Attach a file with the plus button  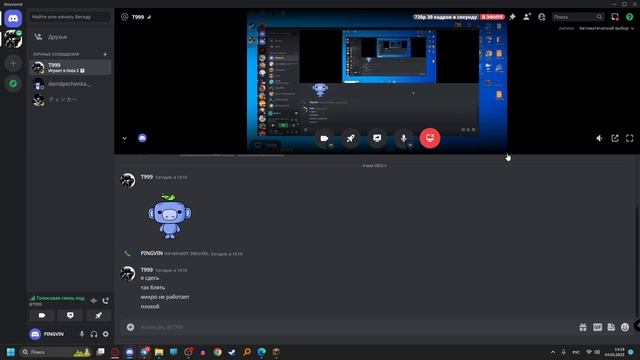130,327
